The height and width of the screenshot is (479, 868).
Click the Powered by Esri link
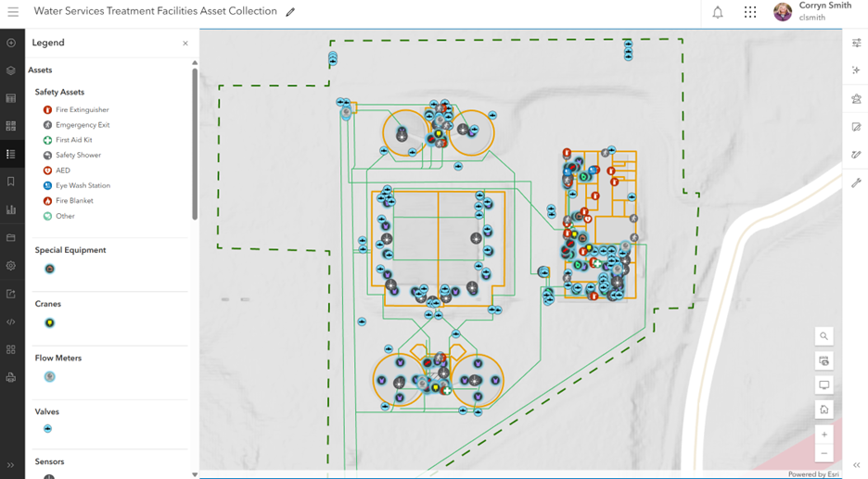814,474
